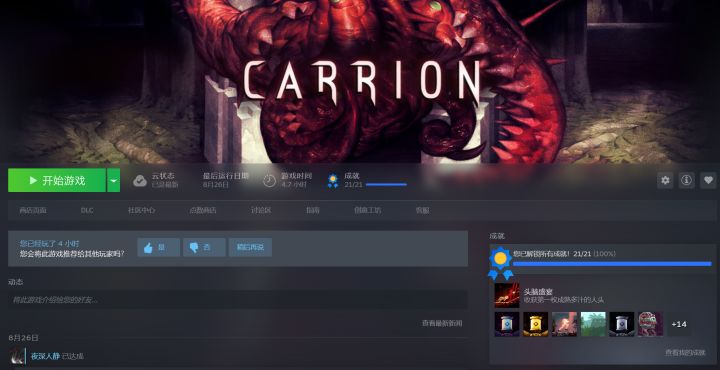Click the large blue achievement ribbon badge
Screen dimensions: 720x370
[501, 263]
